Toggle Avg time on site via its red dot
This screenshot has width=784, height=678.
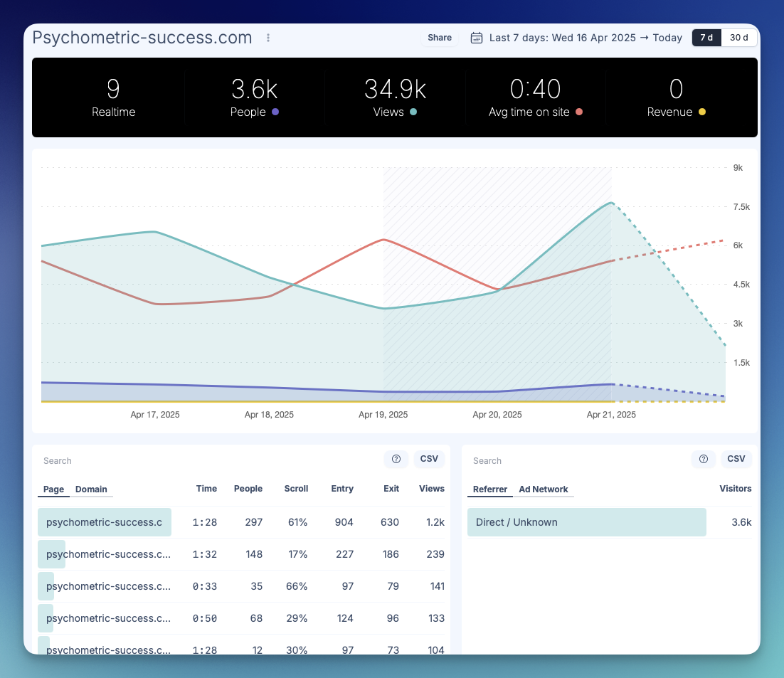click(x=578, y=112)
